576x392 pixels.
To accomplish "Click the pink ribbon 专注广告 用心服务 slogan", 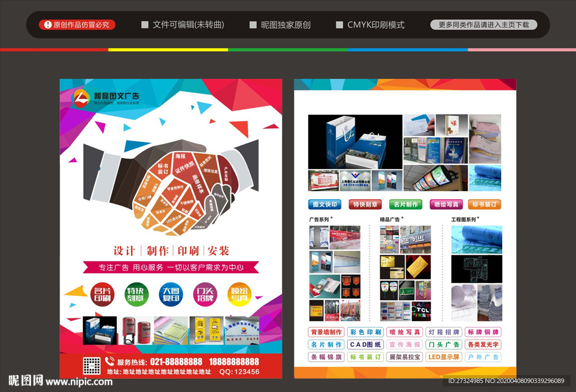I will pyautogui.click(x=171, y=268).
